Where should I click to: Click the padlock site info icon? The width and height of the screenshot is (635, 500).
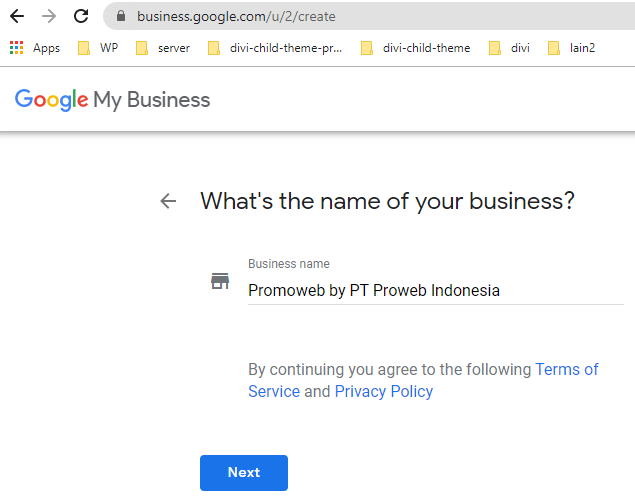pos(121,16)
